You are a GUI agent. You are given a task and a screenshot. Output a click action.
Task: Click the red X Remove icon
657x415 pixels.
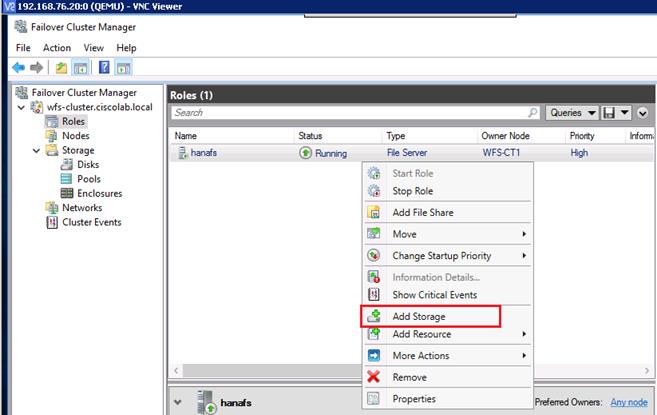373,377
